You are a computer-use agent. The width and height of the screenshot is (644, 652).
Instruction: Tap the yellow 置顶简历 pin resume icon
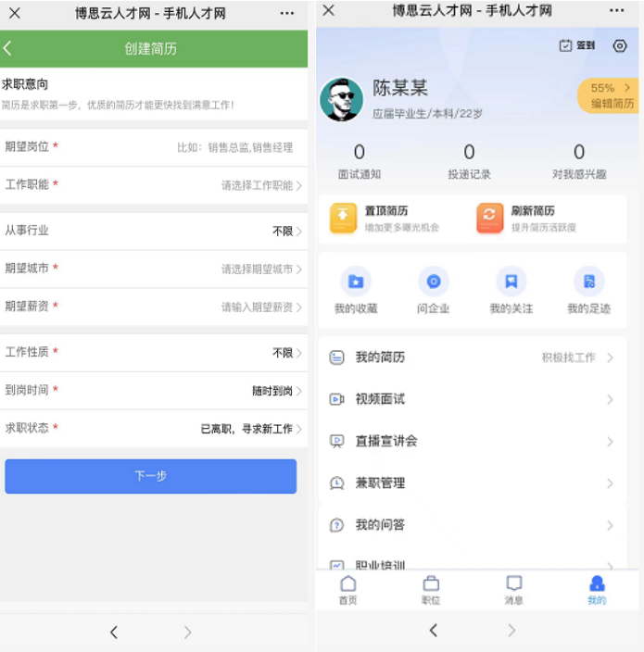343,219
